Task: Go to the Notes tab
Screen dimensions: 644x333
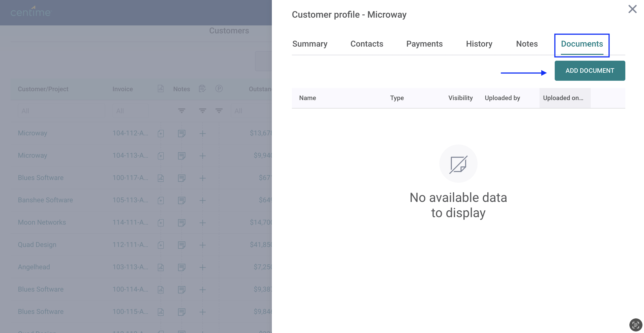Action: pyautogui.click(x=526, y=44)
